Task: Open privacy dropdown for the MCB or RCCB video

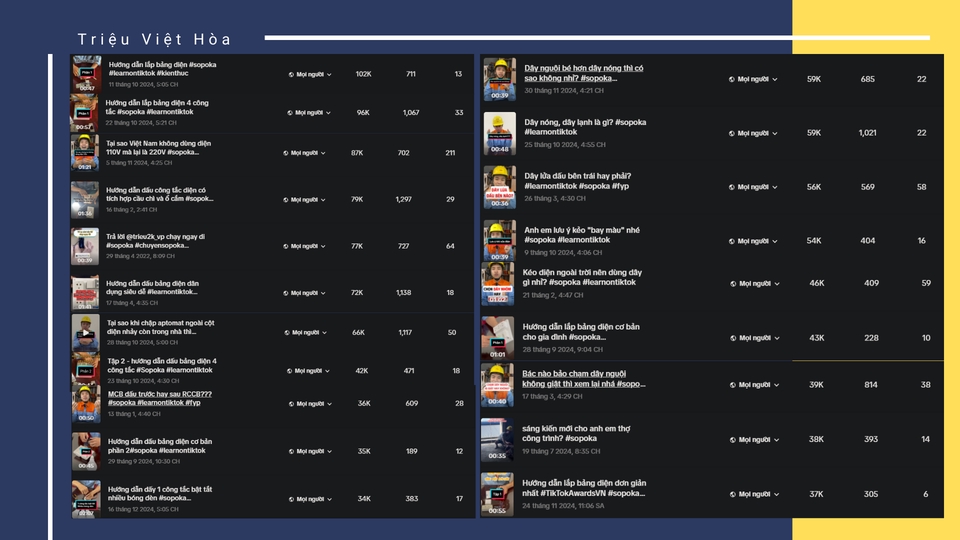Action: 308,404
